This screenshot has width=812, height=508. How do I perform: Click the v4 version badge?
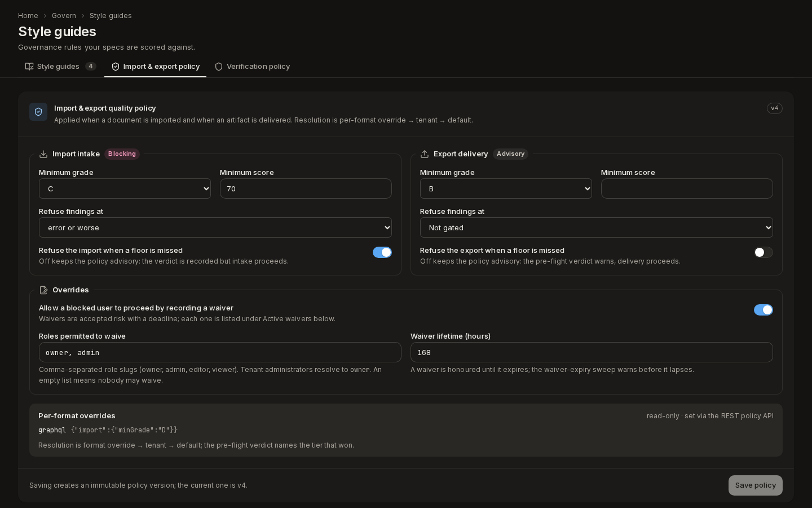[x=775, y=108]
